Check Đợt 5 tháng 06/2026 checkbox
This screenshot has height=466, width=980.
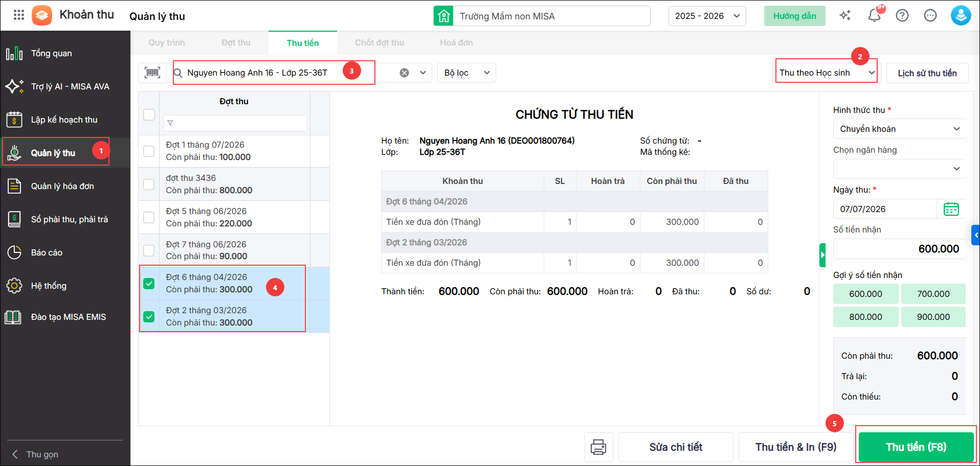149,217
